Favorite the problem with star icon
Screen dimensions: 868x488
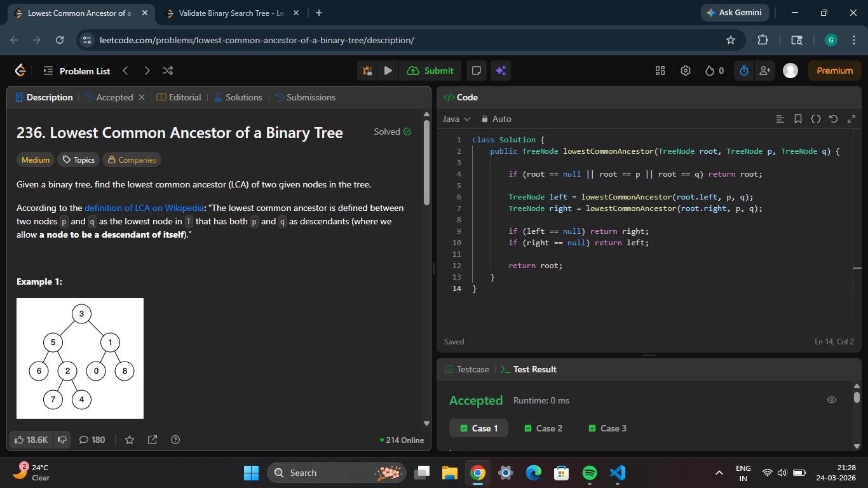pyautogui.click(x=130, y=440)
